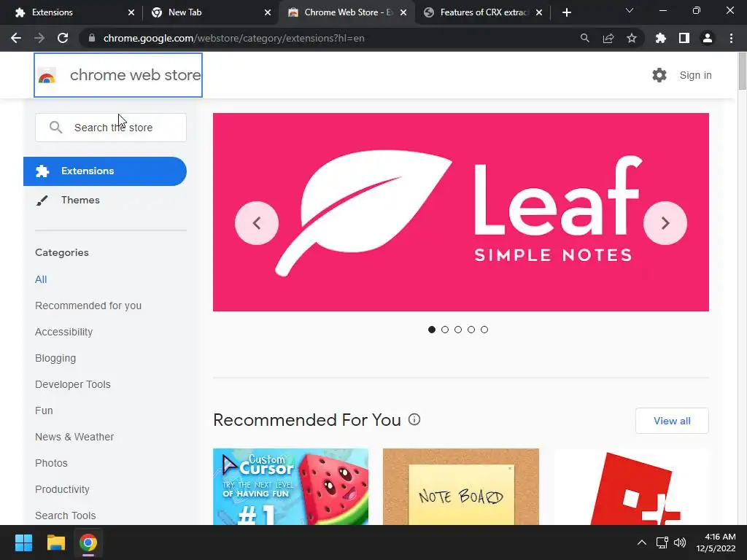The width and height of the screenshot is (747, 560).
Task: Open Leaf Simple Notes banner
Action: pyautogui.click(x=461, y=212)
